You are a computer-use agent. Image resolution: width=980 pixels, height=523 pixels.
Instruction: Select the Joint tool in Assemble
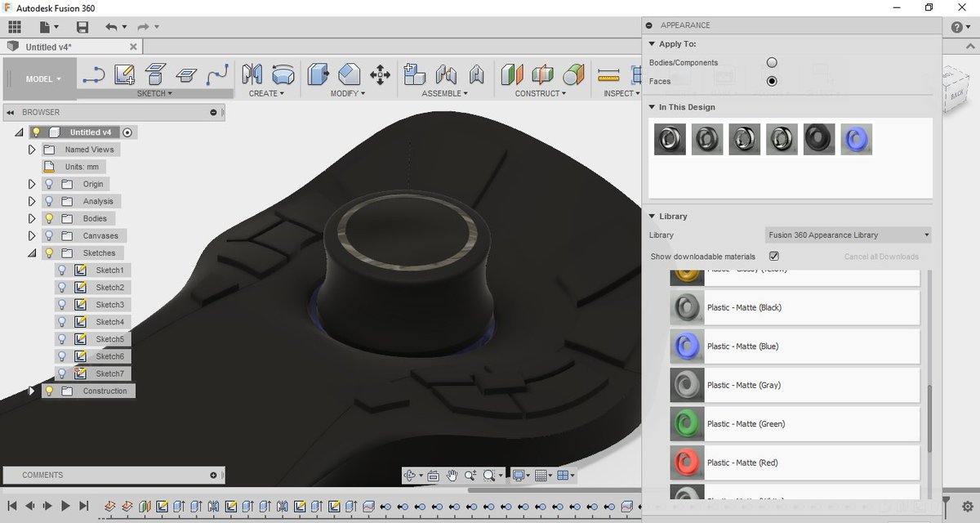[446, 75]
